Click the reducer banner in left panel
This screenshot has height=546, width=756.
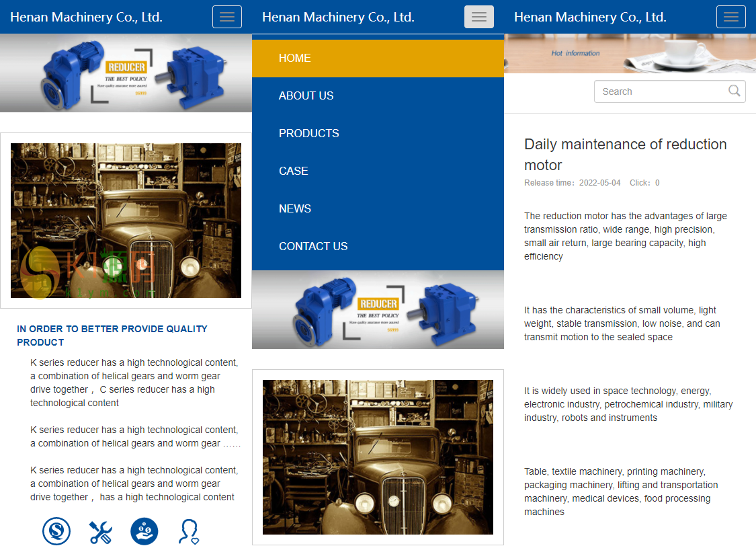click(126, 73)
